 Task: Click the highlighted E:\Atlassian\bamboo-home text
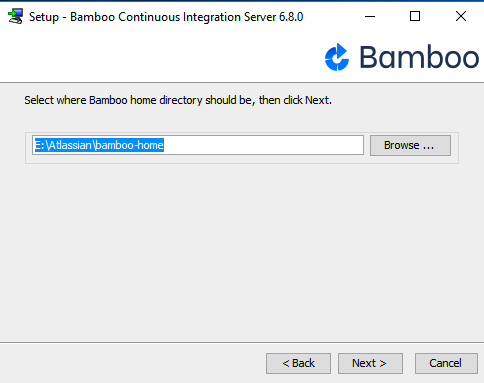tap(99, 145)
